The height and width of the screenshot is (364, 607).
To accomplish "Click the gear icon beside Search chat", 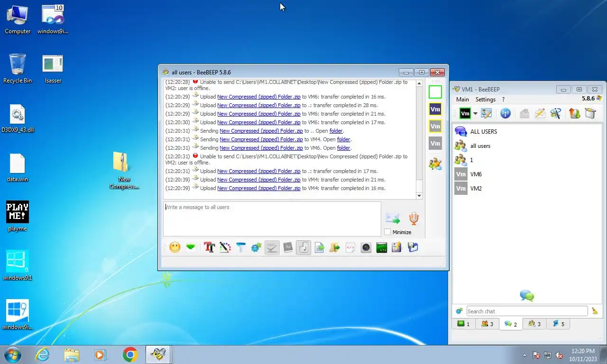I will (x=459, y=311).
